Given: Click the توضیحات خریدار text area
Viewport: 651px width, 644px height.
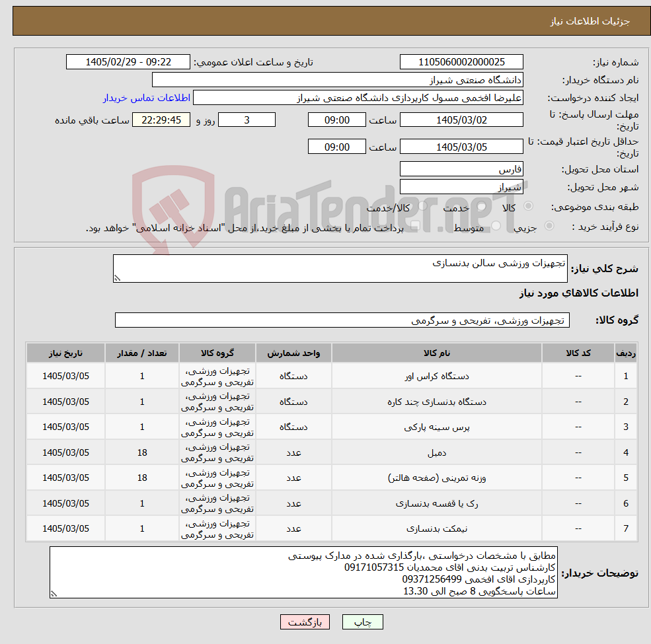Looking at the screenshot, I should click(303, 573).
